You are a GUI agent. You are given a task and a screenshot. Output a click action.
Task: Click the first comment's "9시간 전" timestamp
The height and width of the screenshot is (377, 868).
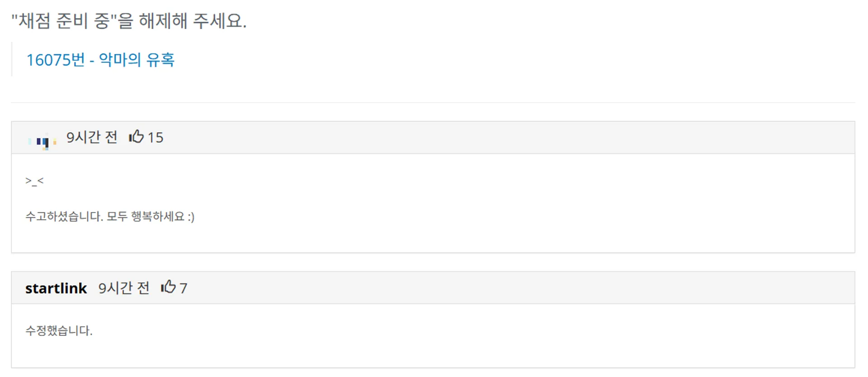pos(92,137)
